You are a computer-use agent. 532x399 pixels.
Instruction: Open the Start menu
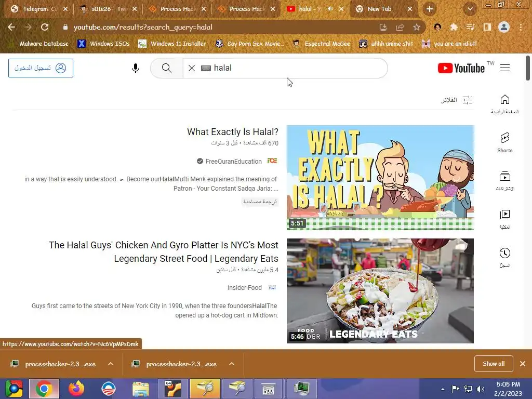[14, 389]
